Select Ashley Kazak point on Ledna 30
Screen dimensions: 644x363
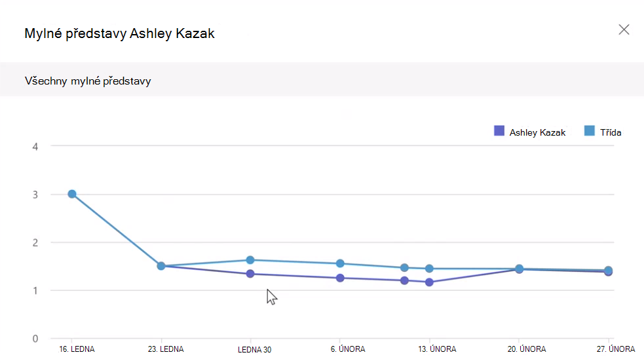tap(250, 274)
